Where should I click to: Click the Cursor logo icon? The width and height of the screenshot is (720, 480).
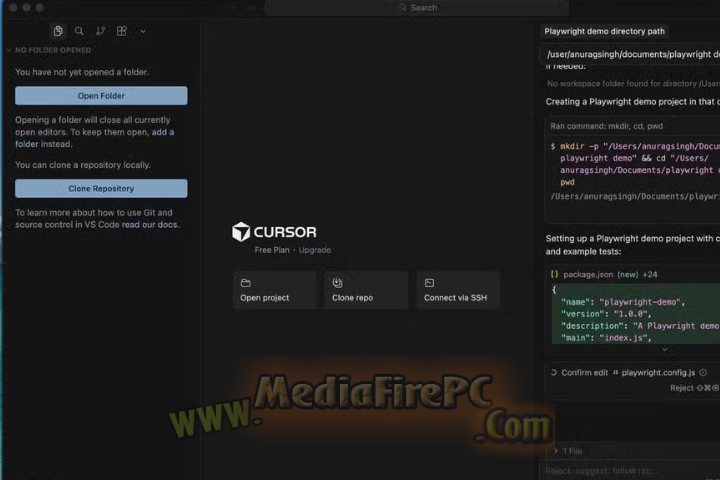tap(241, 232)
